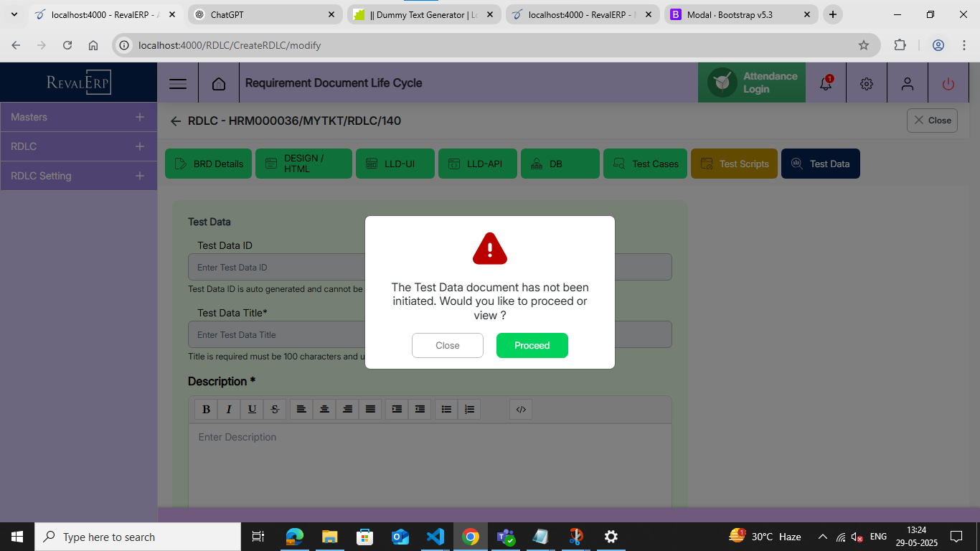Click the user profile icon

tap(908, 83)
